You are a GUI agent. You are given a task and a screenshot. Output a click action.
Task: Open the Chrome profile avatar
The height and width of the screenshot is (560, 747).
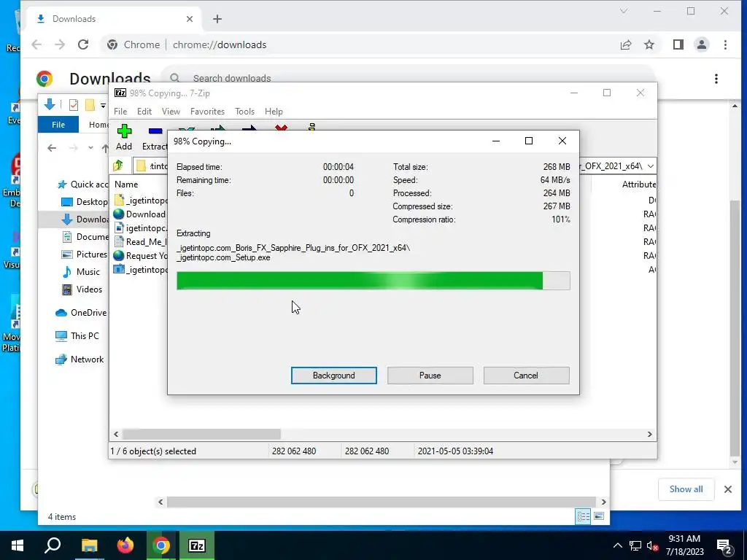click(x=702, y=44)
